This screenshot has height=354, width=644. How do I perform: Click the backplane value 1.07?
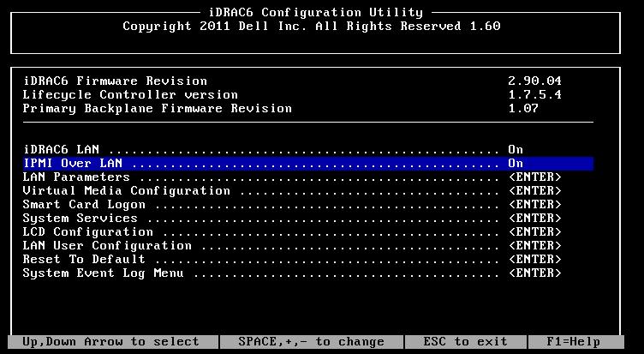tap(523, 109)
